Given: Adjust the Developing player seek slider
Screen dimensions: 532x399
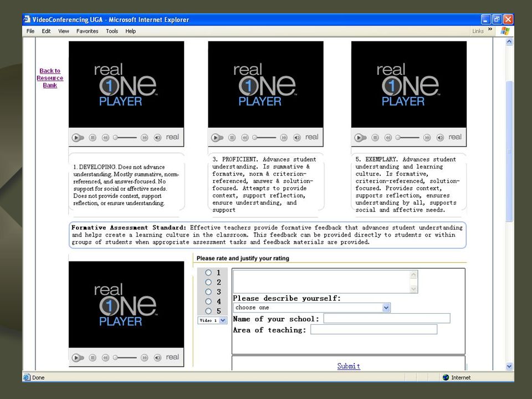Looking at the screenshot, I should point(125,137).
